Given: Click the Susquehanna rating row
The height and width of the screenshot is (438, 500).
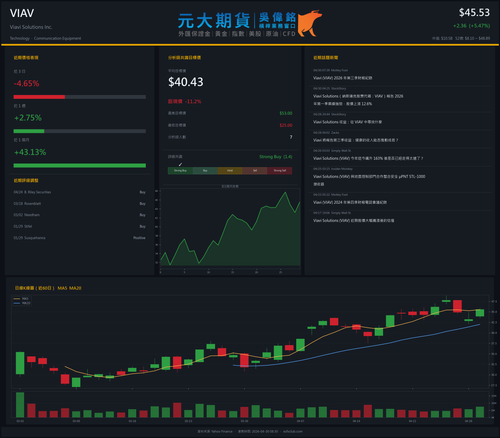Looking at the screenshot, I should tap(79, 238).
